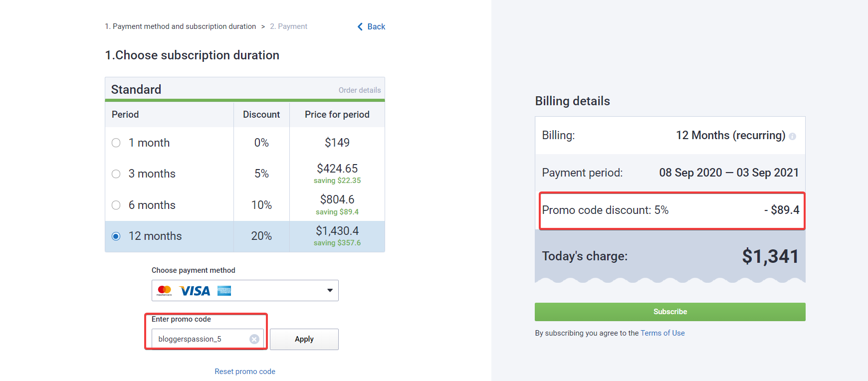Select the 3 months subscription option
868x381 pixels.
(116, 174)
